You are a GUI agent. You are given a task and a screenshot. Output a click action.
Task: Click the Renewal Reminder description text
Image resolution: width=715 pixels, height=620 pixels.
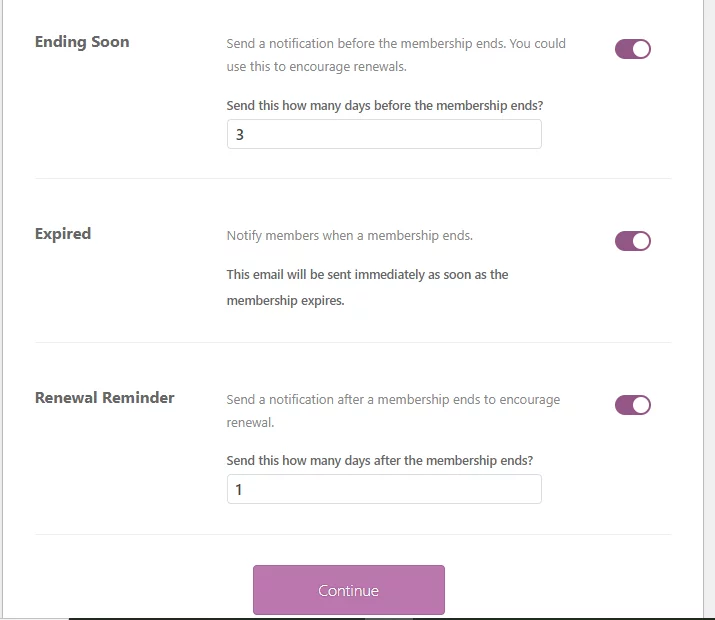pos(393,411)
